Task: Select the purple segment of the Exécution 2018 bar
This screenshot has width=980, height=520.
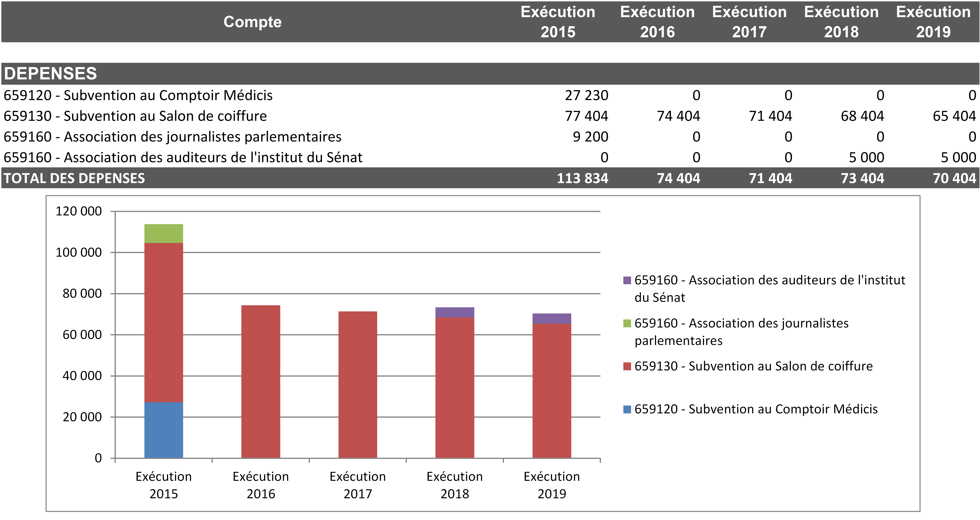Action: point(455,312)
